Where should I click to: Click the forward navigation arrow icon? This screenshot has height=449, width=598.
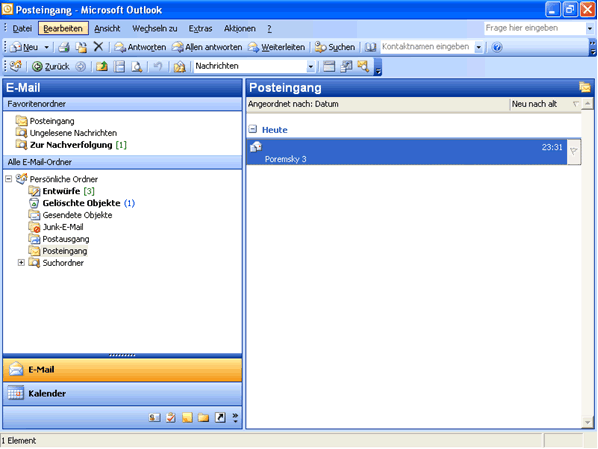[x=80, y=66]
